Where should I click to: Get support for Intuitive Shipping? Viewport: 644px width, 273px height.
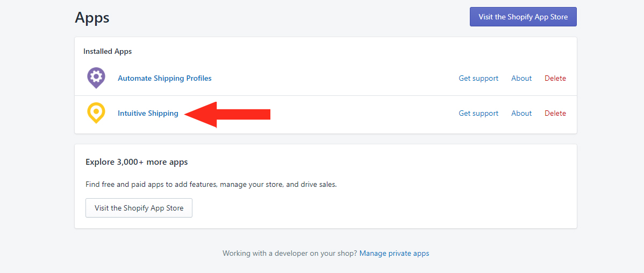478,113
